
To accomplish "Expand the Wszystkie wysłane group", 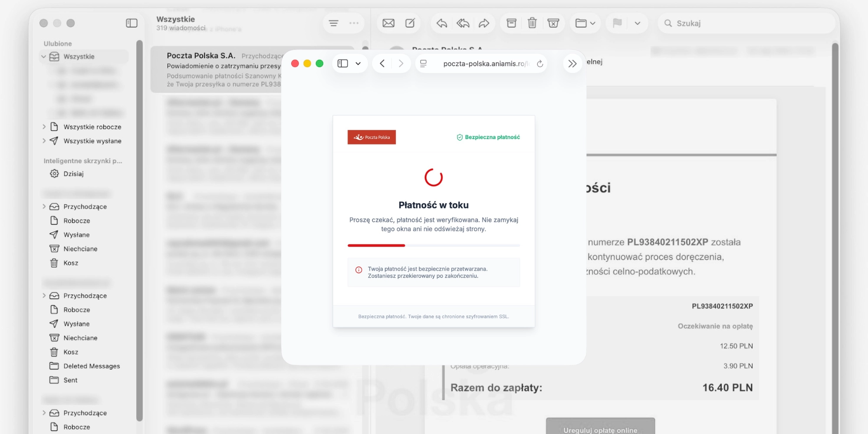I will [44, 141].
